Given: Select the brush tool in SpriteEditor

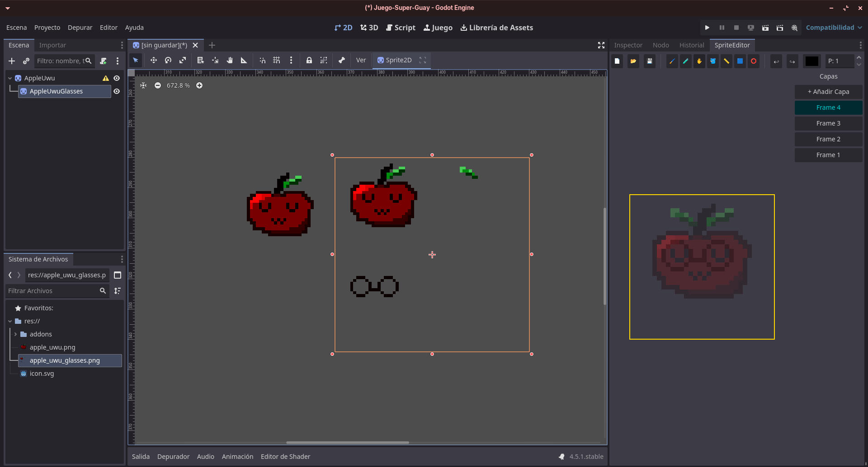Looking at the screenshot, I should pyautogui.click(x=672, y=61).
